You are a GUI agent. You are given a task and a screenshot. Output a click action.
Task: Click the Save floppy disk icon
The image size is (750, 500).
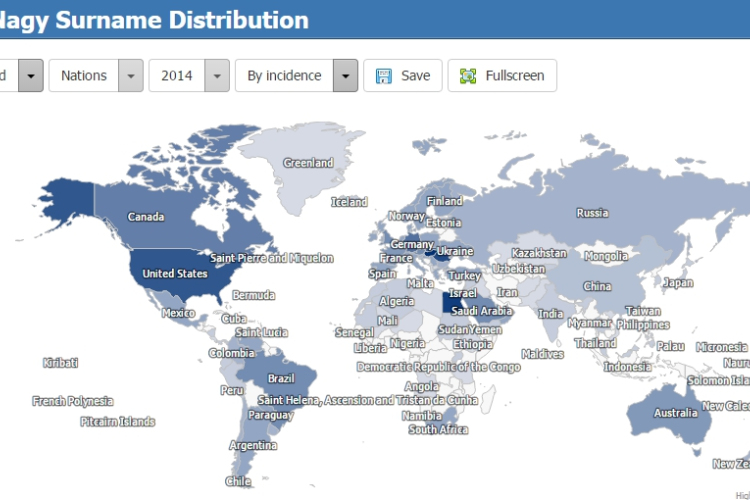pos(383,76)
